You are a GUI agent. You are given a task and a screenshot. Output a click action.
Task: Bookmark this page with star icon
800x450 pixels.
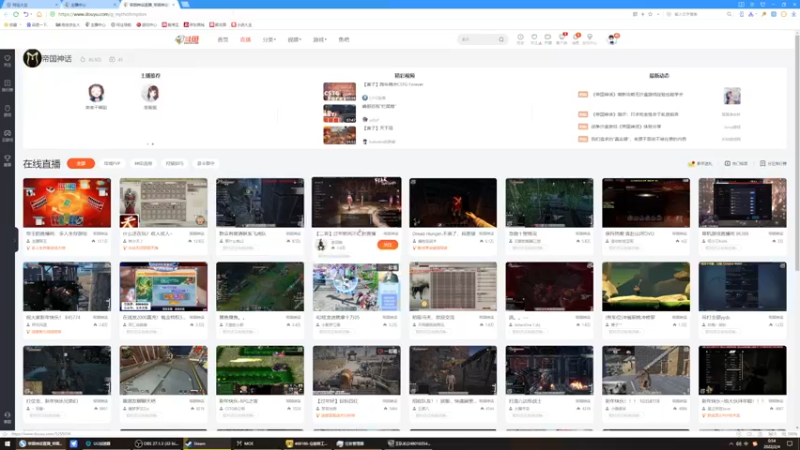coord(650,14)
